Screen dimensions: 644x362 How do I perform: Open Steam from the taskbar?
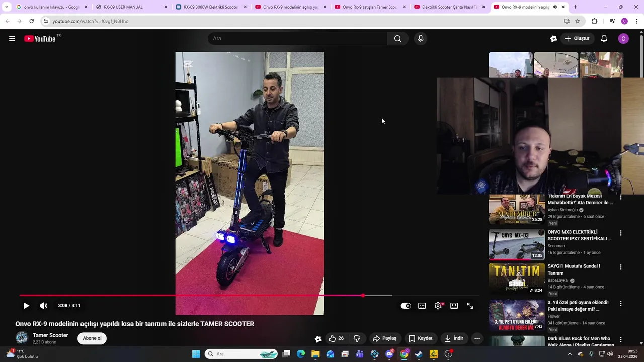[x=419, y=354]
